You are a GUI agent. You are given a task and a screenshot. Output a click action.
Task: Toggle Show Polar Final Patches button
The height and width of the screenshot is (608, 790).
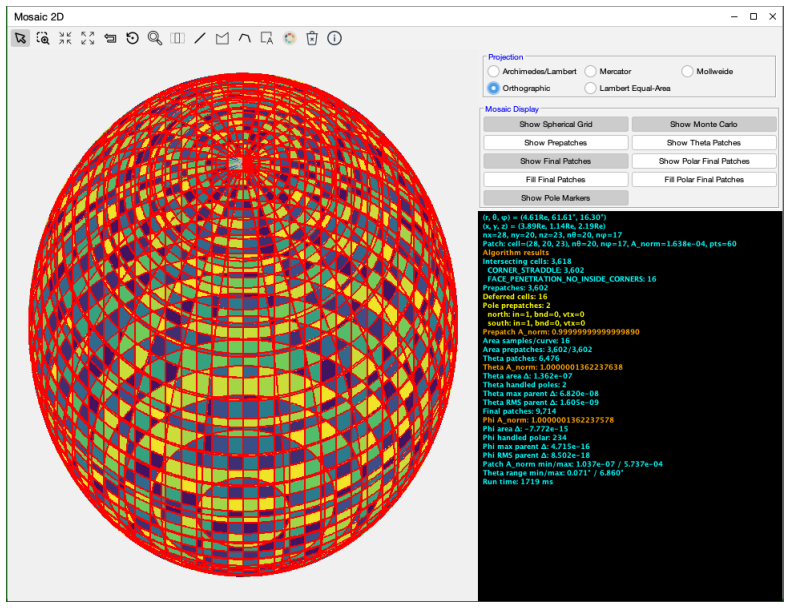coord(704,161)
